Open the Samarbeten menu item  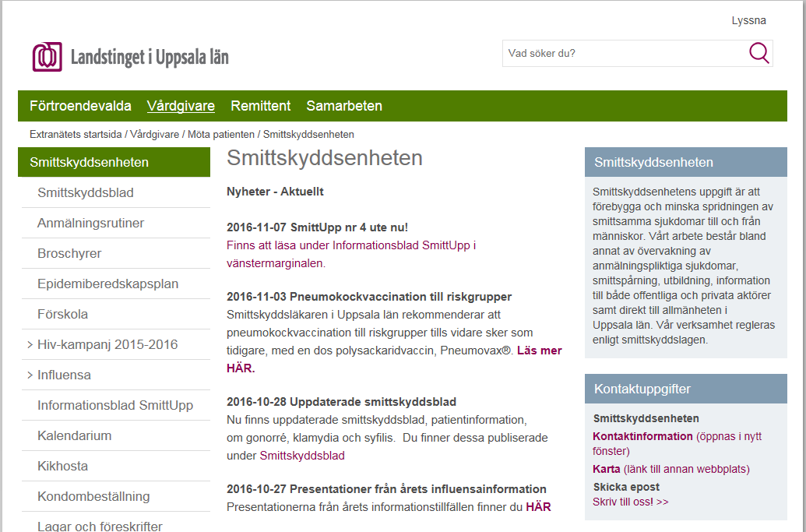click(344, 106)
